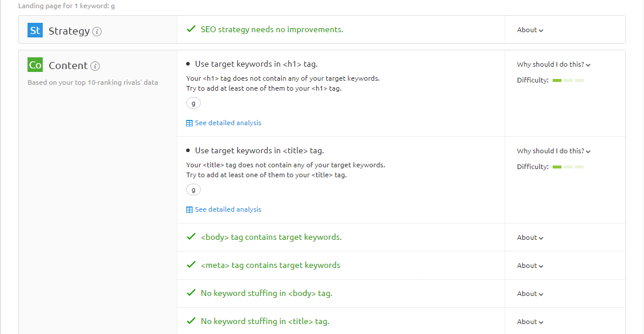Image resolution: width=644 pixels, height=334 pixels.
Task: Click the green Co Content icon
Action: [35, 65]
